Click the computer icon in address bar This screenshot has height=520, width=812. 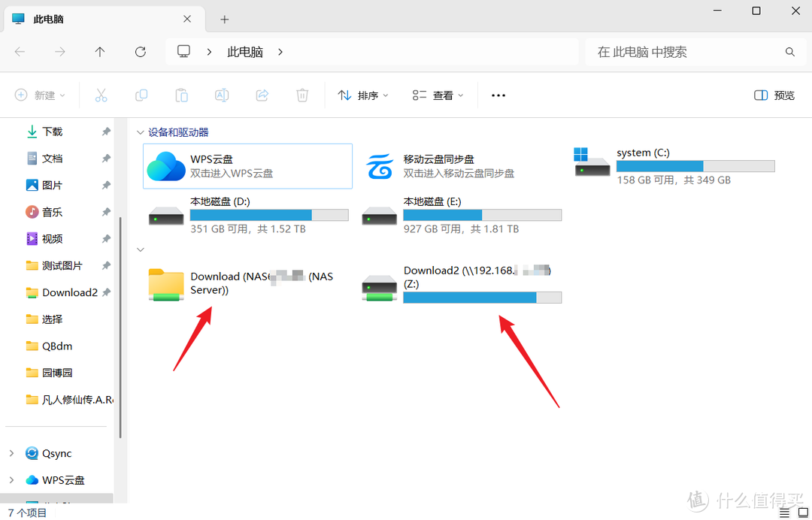click(x=184, y=51)
